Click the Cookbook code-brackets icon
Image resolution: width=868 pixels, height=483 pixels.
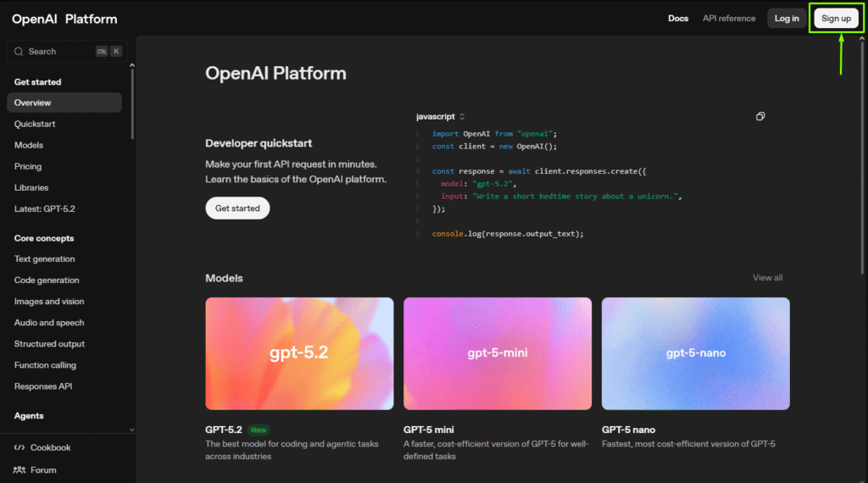click(x=19, y=447)
